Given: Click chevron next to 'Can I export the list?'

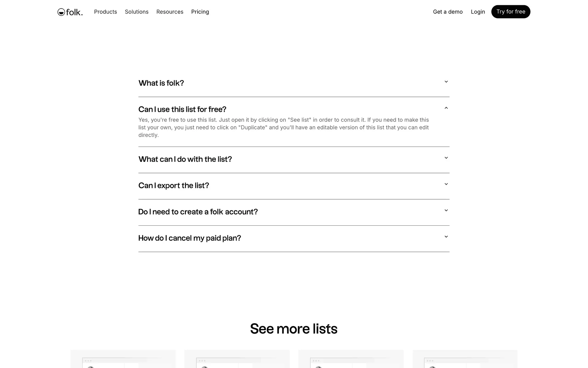Looking at the screenshot, I should (x=446, y=184).
